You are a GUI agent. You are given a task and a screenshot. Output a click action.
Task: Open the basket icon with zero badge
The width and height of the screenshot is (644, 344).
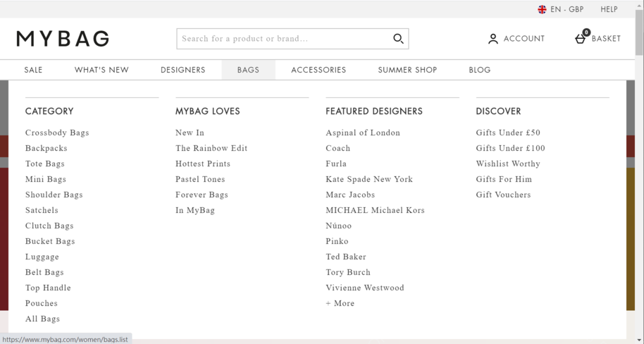tap(582, 37)
